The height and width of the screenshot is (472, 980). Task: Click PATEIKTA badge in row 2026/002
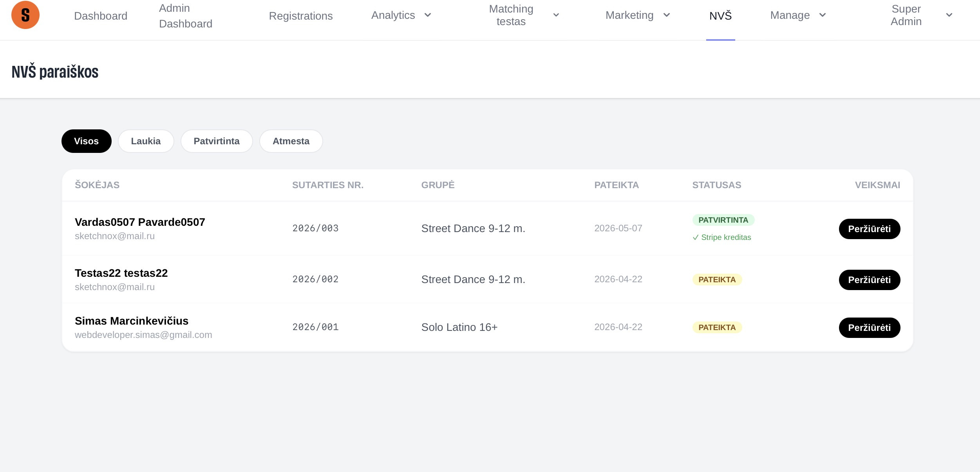pos(717,280)
